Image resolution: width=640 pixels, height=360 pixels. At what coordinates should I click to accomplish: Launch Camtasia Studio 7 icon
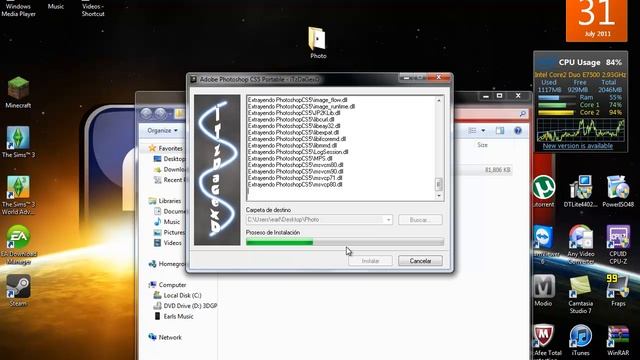tap(580, 294)
